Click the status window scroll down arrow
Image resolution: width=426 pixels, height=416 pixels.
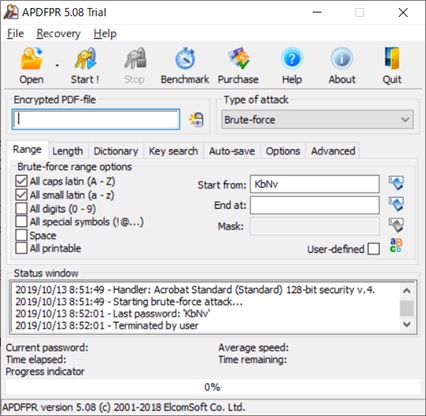pyautogui.click(x=407, y=324)
